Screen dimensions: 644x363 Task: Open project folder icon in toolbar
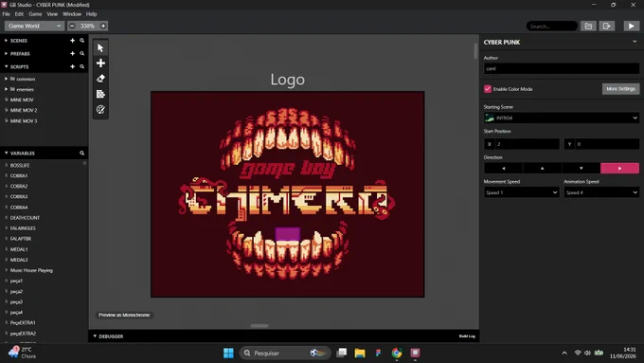[x=588, y=26]
